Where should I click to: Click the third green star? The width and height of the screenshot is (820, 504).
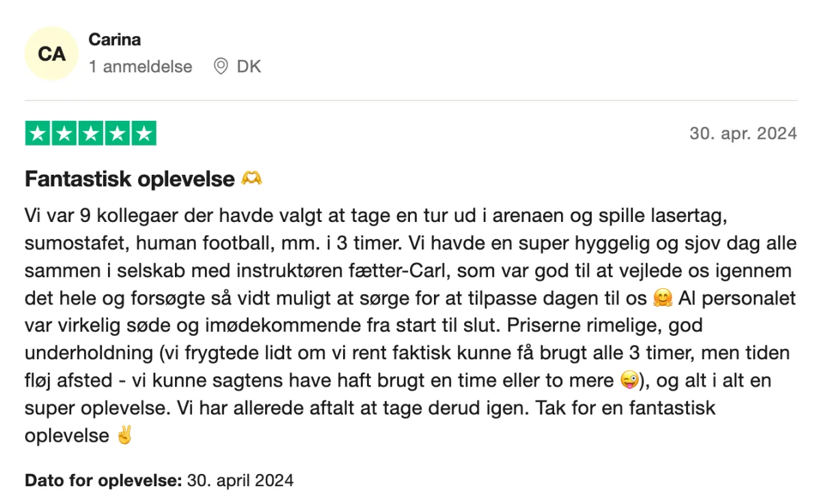90,133
